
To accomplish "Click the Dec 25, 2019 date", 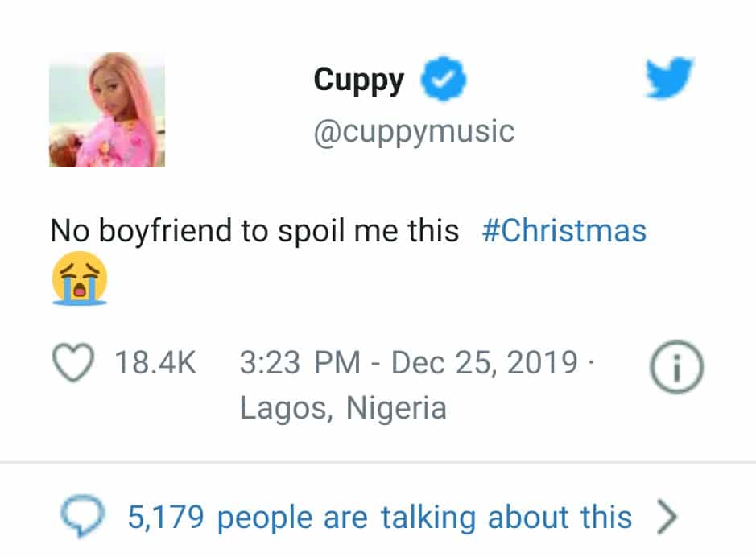I will point(485,363).
